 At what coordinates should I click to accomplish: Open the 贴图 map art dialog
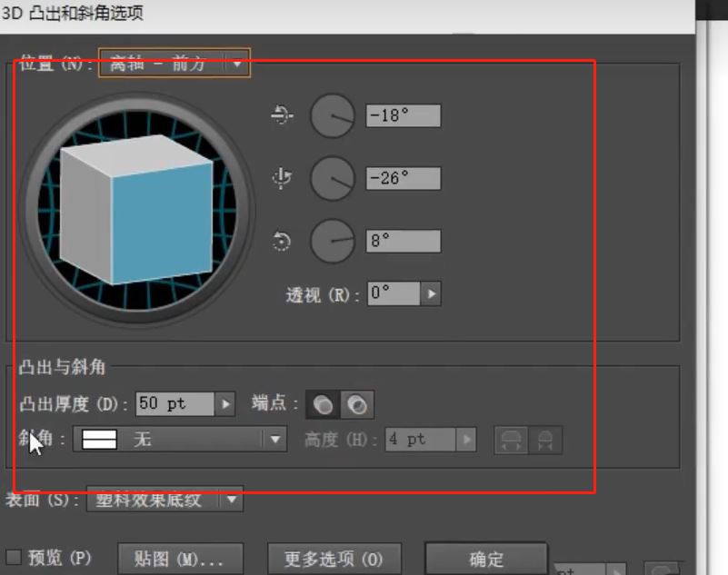(x=180, y=559)
